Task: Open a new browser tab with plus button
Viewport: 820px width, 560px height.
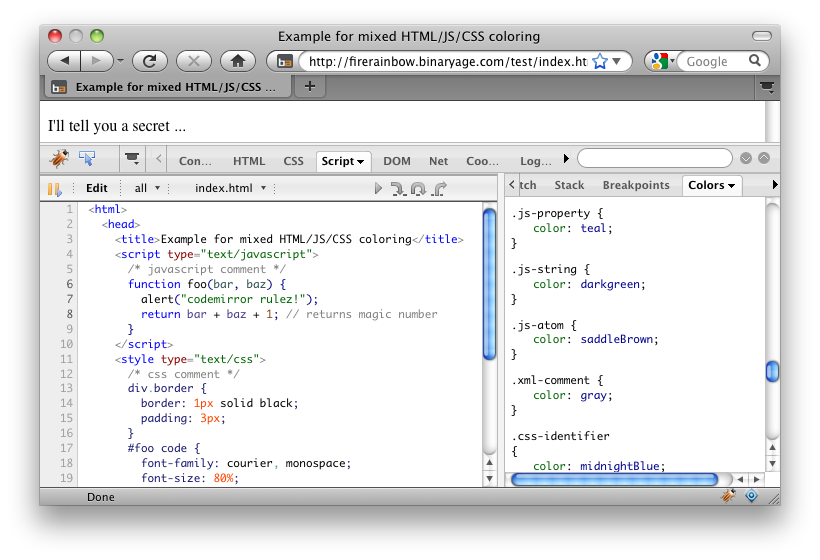Action: (309, 87)
